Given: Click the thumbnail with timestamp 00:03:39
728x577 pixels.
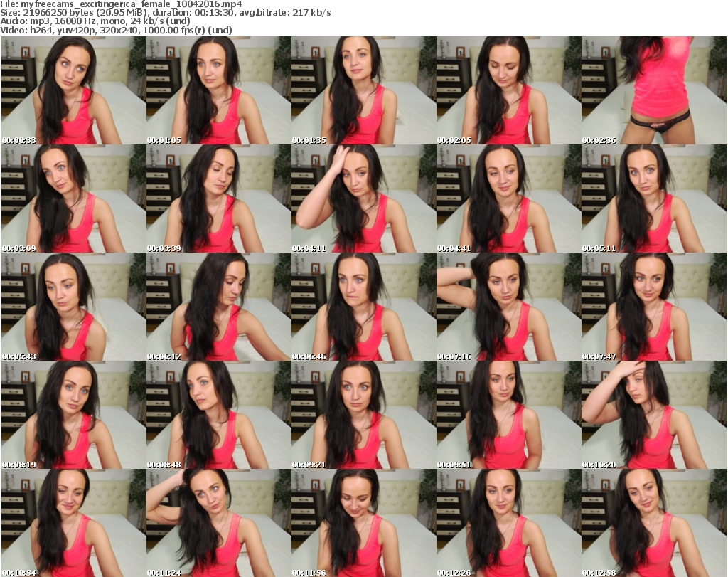Looking at the screenshot, I should click(x=219, y=198).
